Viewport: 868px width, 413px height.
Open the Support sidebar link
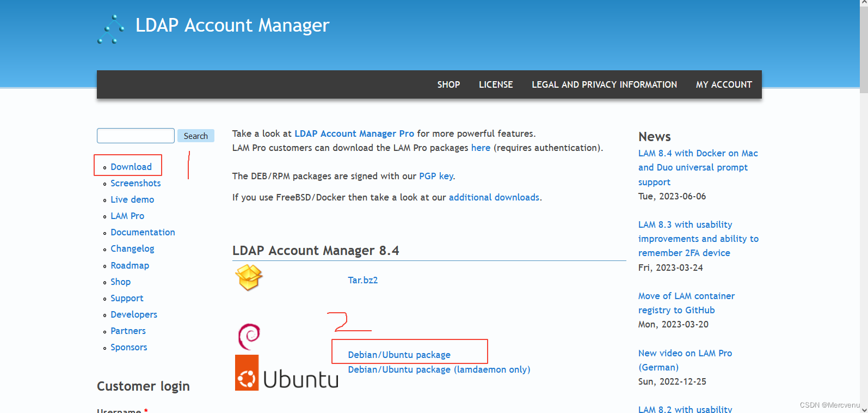pyautogui.click(x=127, y=298)
